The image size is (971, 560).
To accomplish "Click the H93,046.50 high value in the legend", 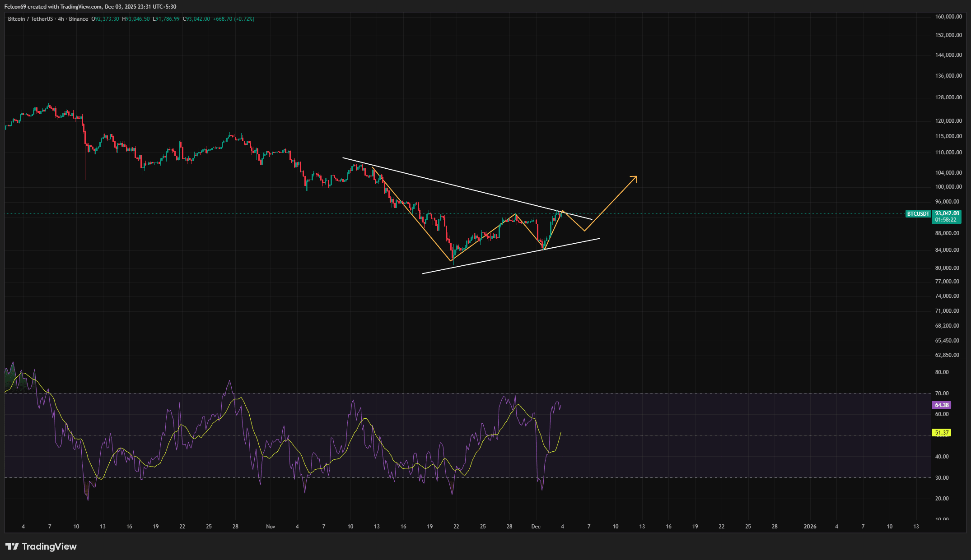I will click(136, 19).
